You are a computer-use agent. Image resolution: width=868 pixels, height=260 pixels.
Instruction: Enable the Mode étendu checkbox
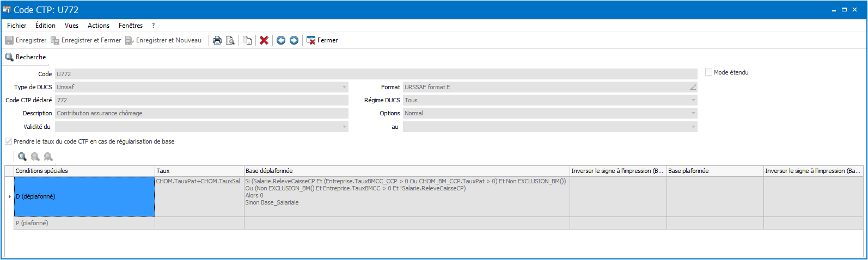pos(708,72)
